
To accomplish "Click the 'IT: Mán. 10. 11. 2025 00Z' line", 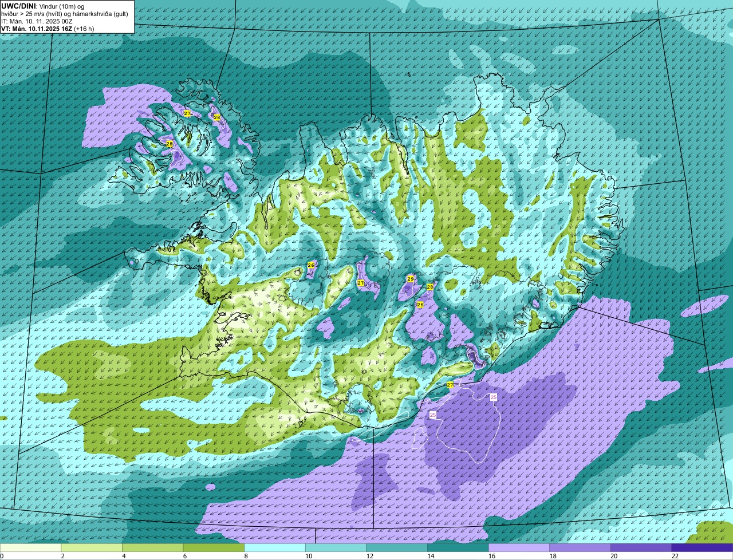I will coord(37,21).
